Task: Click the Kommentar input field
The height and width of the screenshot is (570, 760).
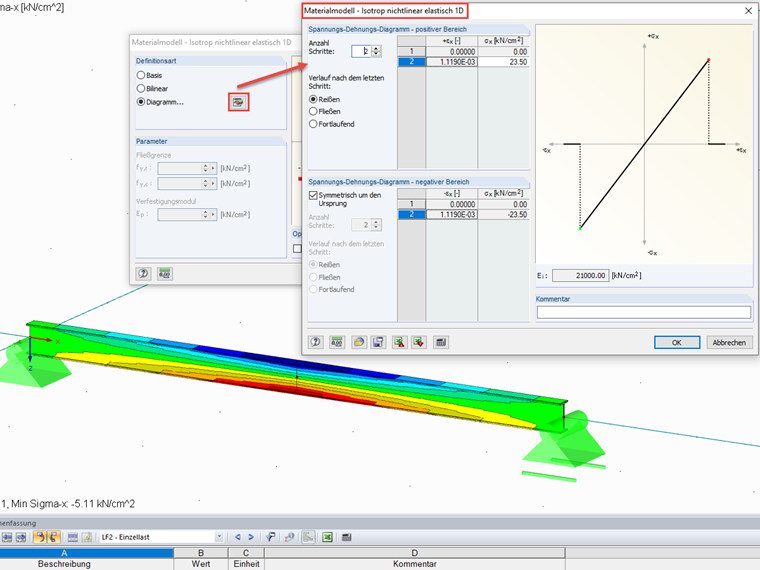Action: tap(644, 312)
